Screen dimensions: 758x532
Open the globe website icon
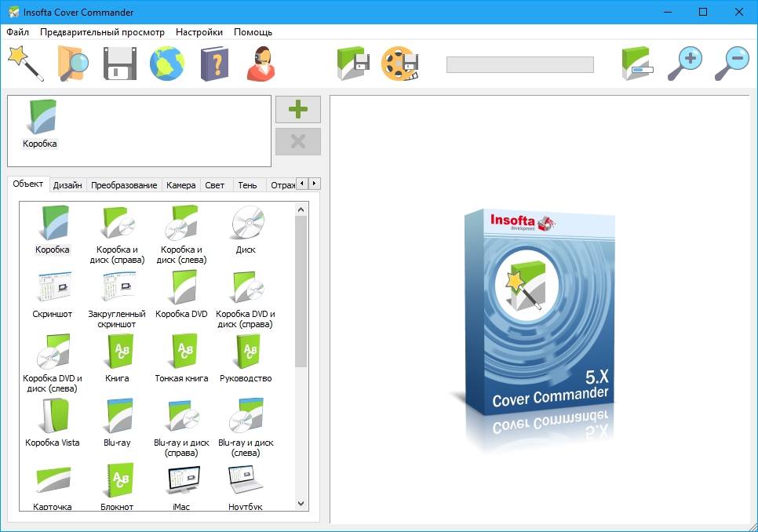[167, 64]
